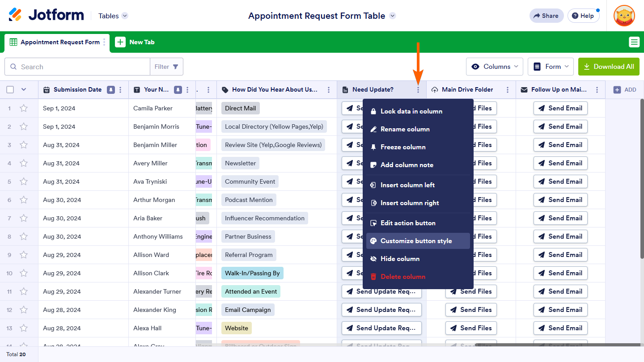Image resolution: width=644 pixels, height=362 pixels.
Task: Click ADD to add a new column
Action: (625, 90)
